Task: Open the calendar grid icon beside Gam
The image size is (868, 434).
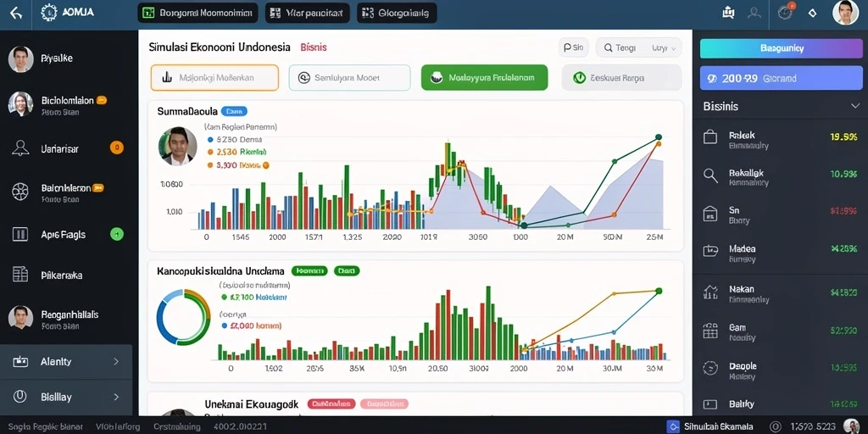Action: click(710, 331)
